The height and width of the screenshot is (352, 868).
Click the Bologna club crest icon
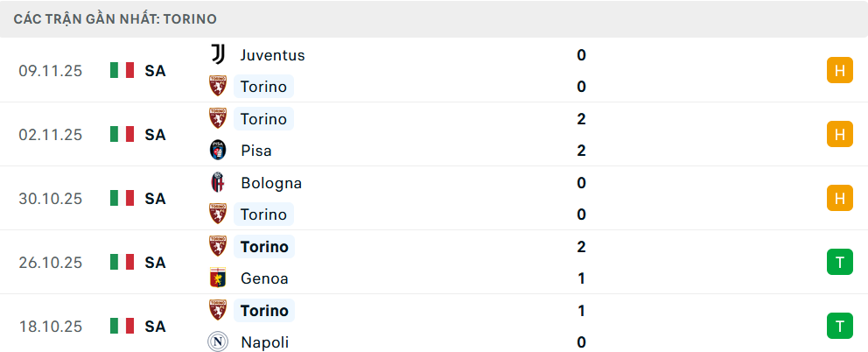pyautogui.click(x=218, y=183)
